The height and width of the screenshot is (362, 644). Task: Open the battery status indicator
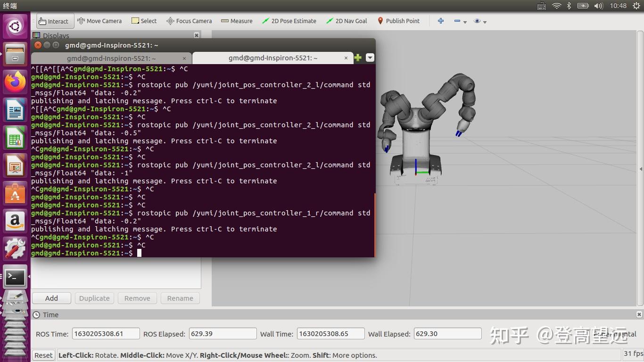tap(583, 6)
